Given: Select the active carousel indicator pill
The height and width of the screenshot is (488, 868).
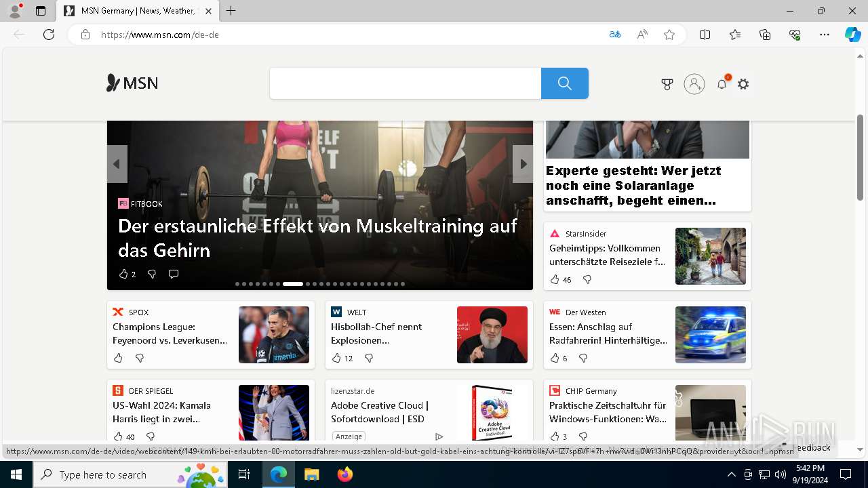Looking at the screenshot, I should (x=293, y=284).
